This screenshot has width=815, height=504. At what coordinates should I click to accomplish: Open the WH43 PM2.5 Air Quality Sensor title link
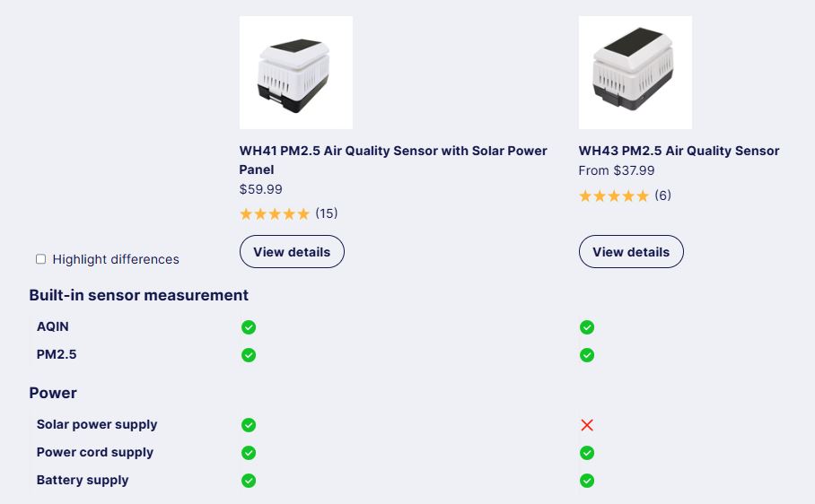point(679,151)
